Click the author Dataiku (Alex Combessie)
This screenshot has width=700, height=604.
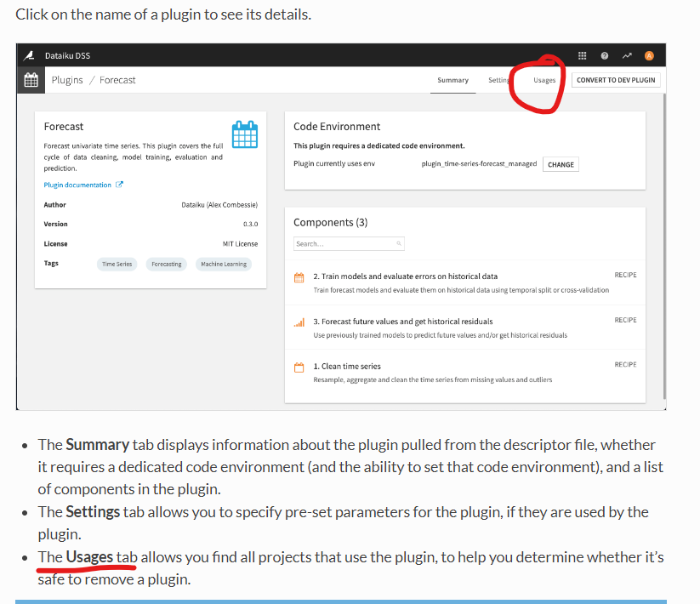(219, 205)
